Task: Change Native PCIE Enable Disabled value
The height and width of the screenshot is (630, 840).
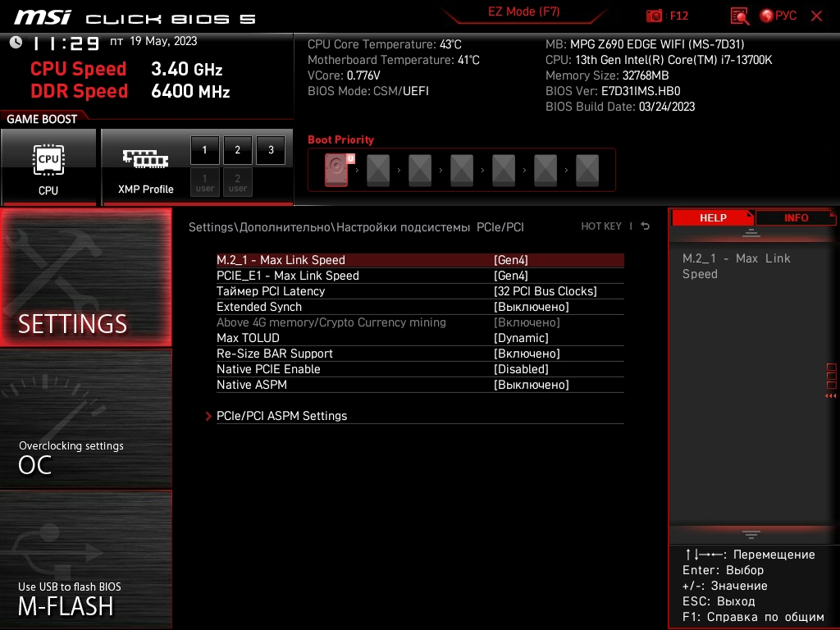Action: click(x=521, y=369)
